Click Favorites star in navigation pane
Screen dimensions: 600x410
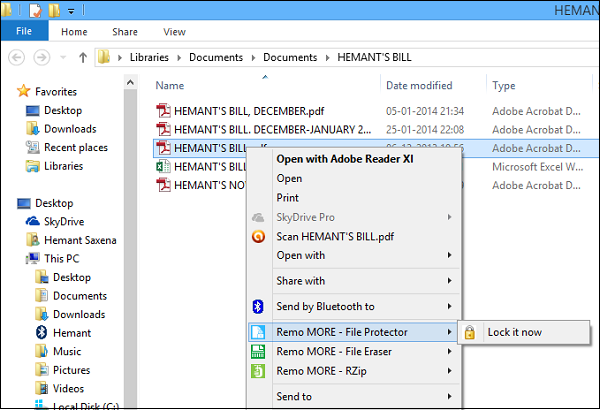(23, 91)
